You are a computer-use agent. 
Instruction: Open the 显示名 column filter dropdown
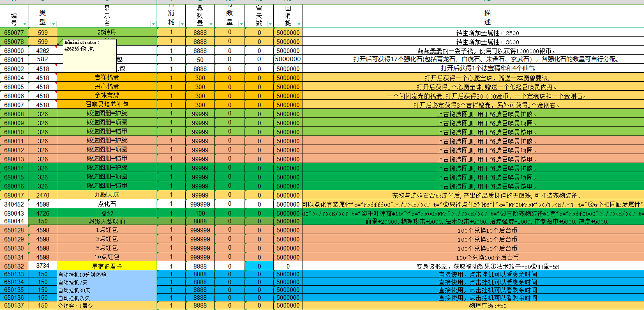tap(153, 24)
